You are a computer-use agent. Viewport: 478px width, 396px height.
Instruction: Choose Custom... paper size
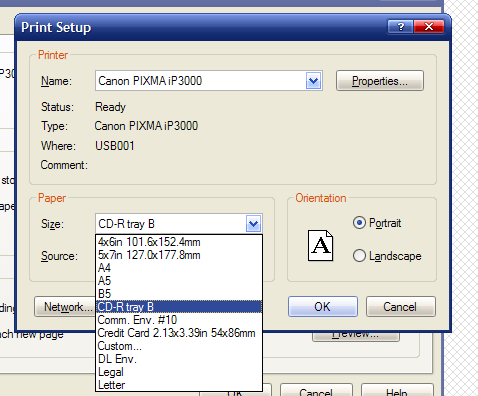179,346
